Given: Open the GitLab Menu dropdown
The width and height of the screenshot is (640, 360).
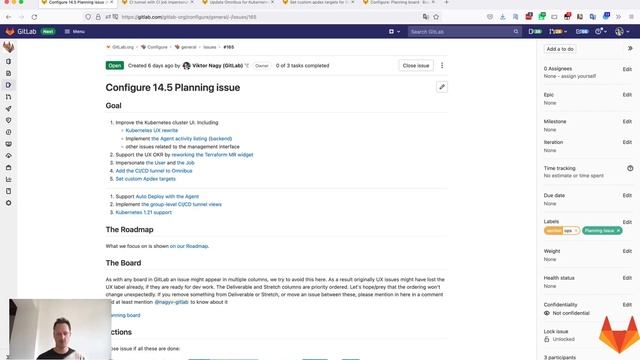Looking at the screenshot, I should (75, 31).
